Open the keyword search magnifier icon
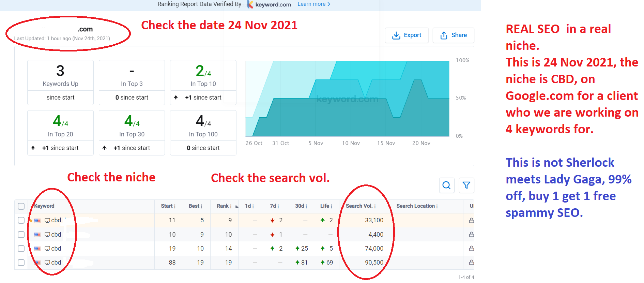The image size is (644, 283). pos(446,185)
